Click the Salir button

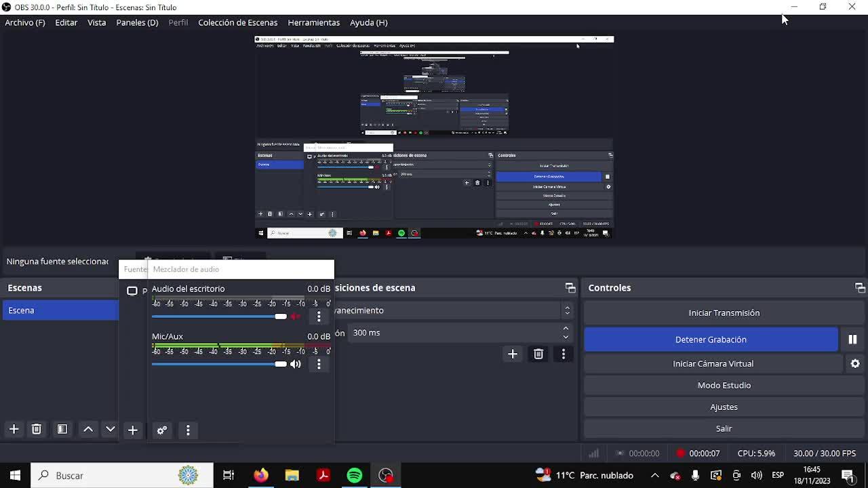click(x=724, y=429)
